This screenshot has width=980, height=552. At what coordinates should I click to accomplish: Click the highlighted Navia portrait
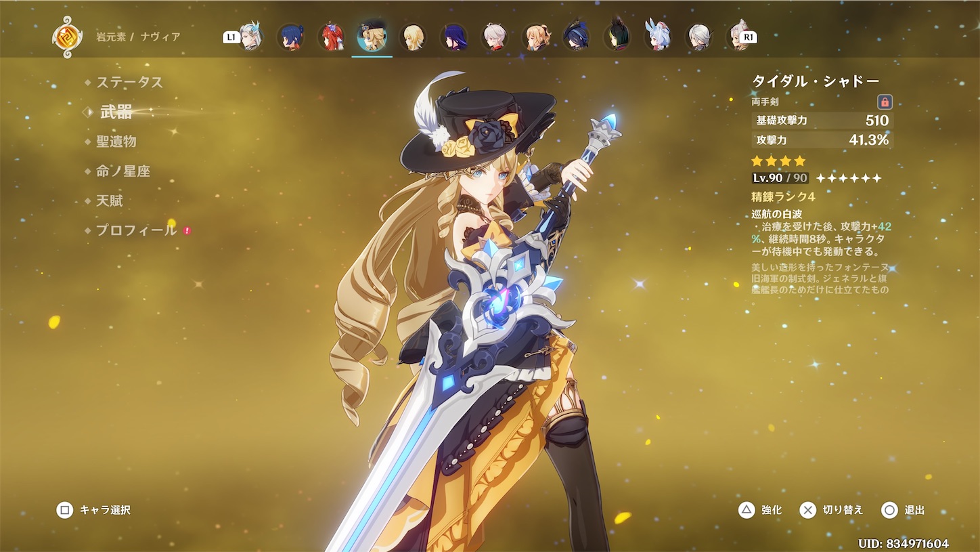pos(372,37)
